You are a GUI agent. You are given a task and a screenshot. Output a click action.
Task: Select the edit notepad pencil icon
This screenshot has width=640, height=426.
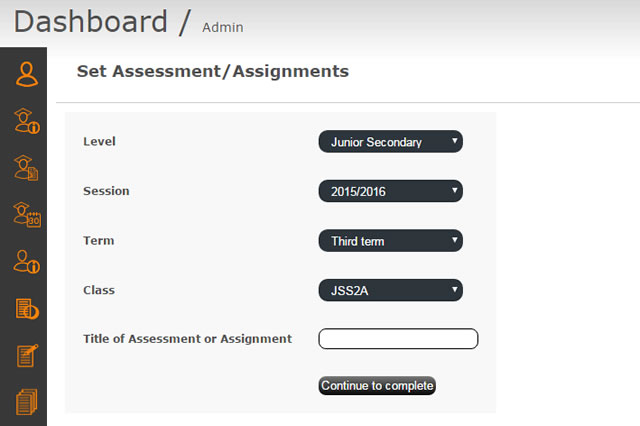click(x=27, y=355)
